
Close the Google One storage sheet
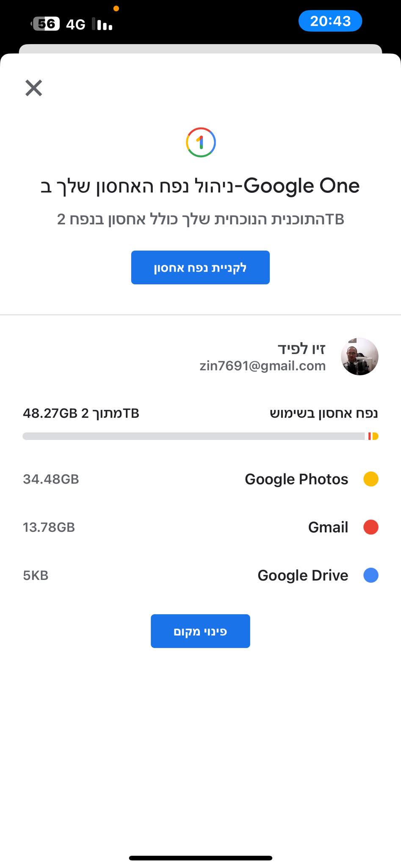[34, 88]
